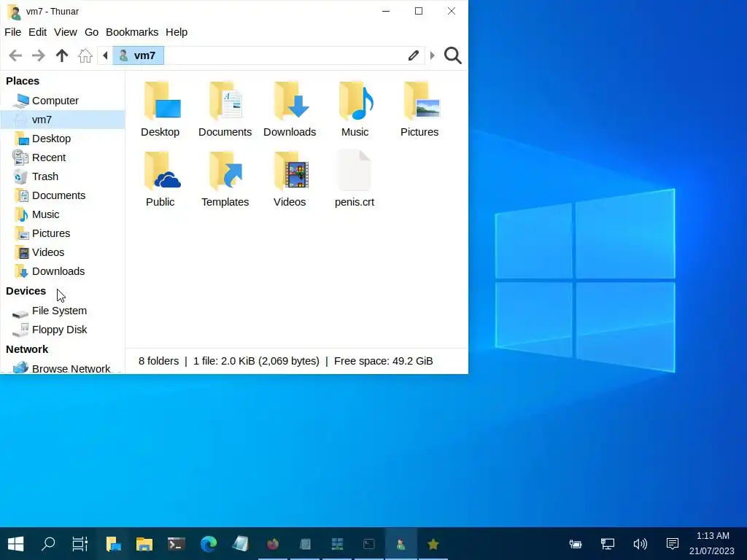
Task: Edit the path with the pencil icon
Action: pyautogui.click(x=413, y=55)
